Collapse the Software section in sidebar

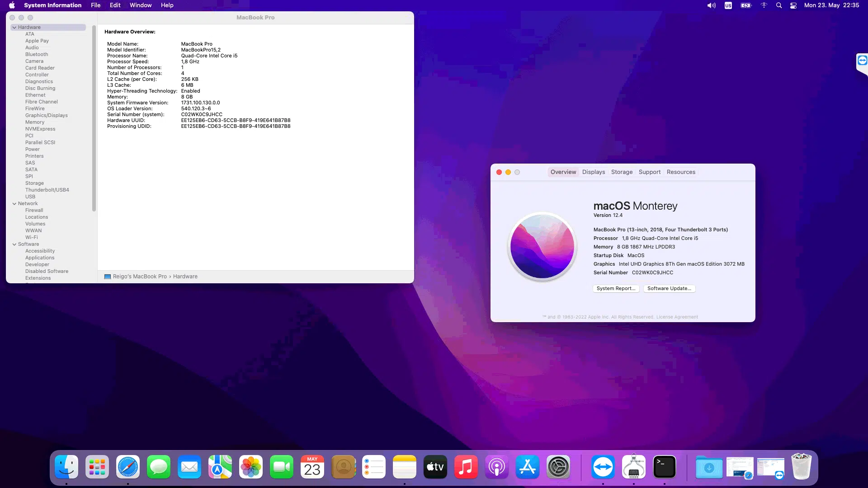point(14,244)
